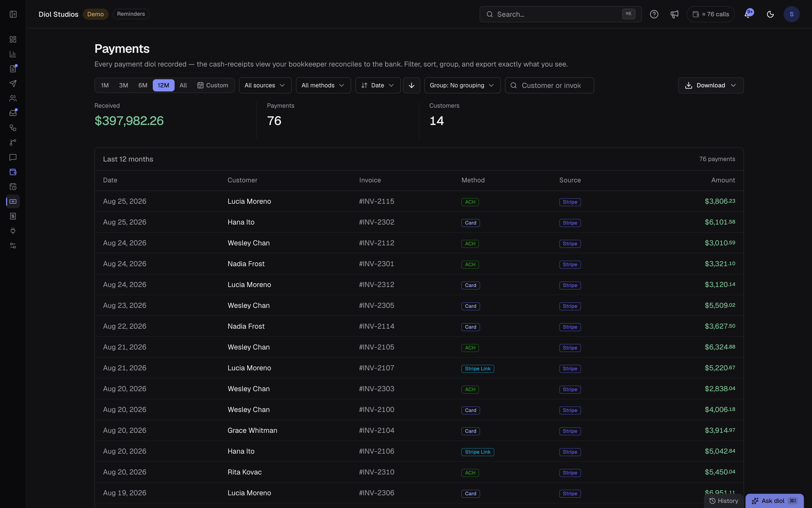This screenshot has height=508, width=812.
Task: Click the $397,982.26 received total
Action: click(129, 121)
